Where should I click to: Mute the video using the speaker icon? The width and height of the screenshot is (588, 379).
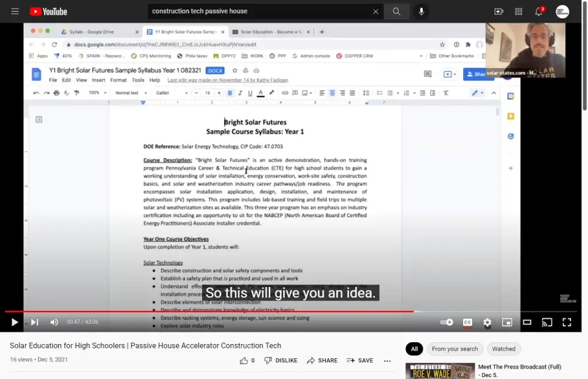(54, 322)
